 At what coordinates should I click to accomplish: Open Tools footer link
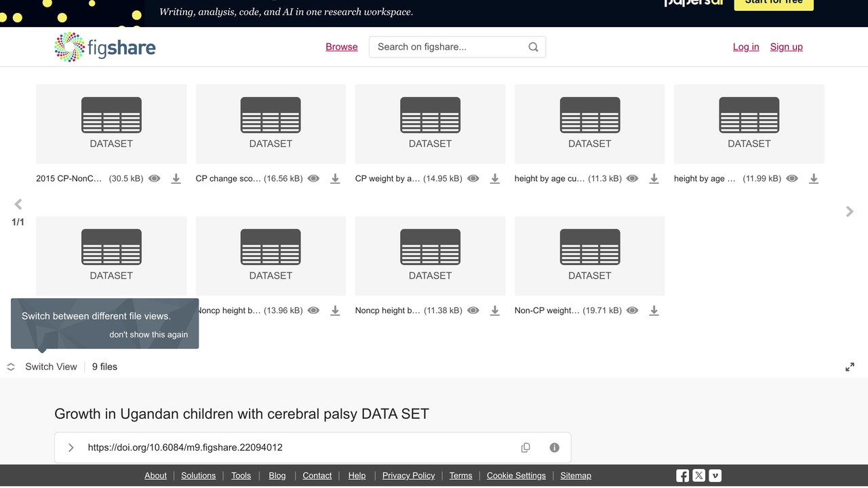241,476
